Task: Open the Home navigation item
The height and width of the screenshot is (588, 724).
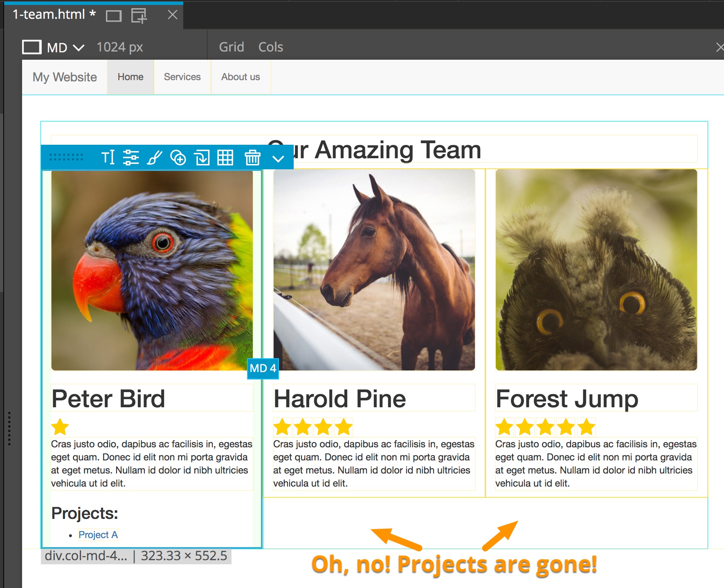Action: click(130, 77)
